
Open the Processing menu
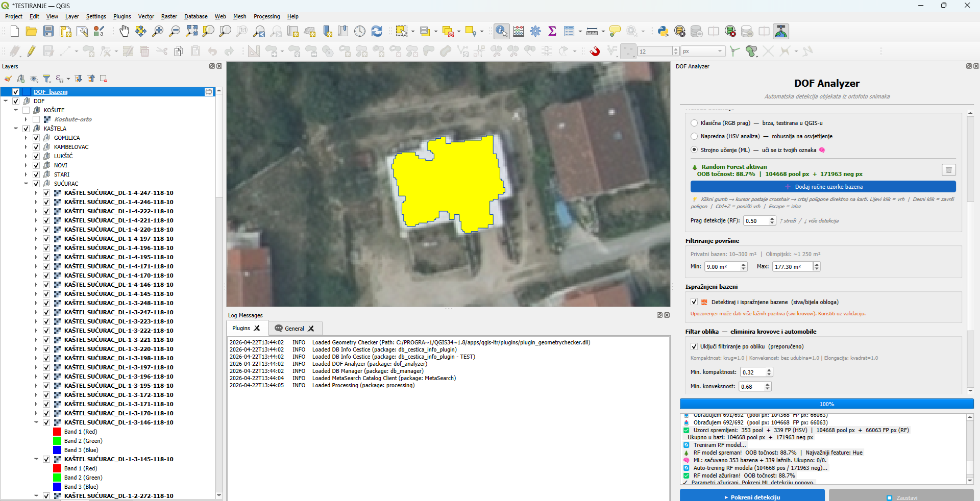(x=266, y=16)
